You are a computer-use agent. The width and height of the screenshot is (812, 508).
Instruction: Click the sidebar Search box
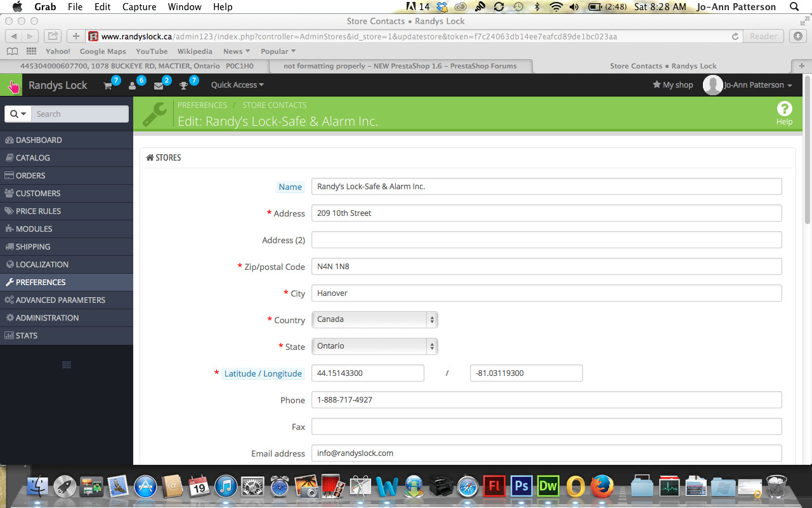pyautogui.click(x=80, y=114)
